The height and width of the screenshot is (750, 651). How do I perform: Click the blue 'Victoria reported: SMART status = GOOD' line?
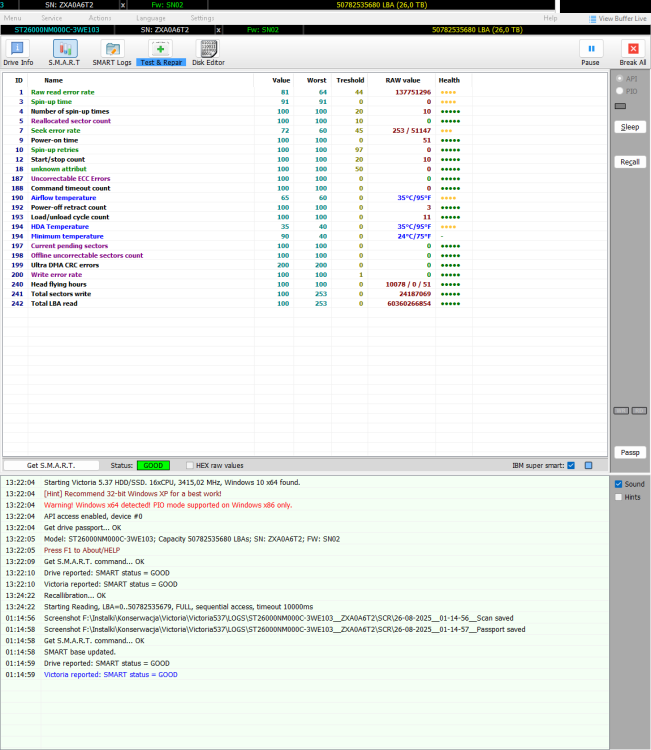[110, 674]
